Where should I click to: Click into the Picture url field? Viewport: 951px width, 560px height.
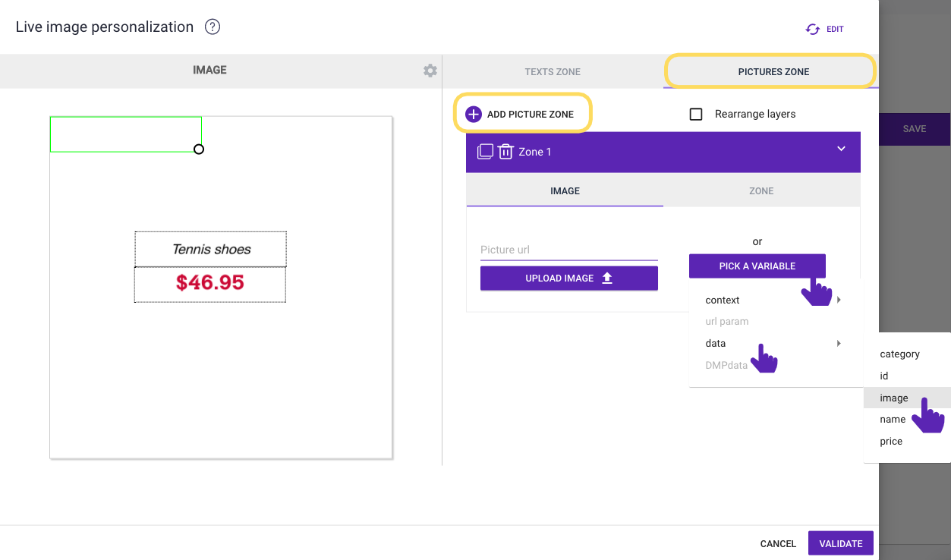coord(568,250)
